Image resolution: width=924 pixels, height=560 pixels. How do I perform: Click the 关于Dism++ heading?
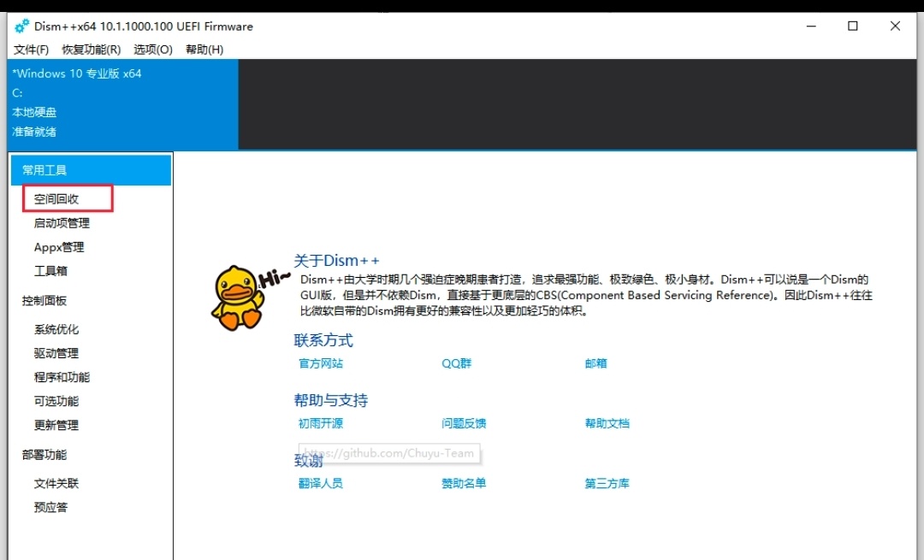click(336, 260)
